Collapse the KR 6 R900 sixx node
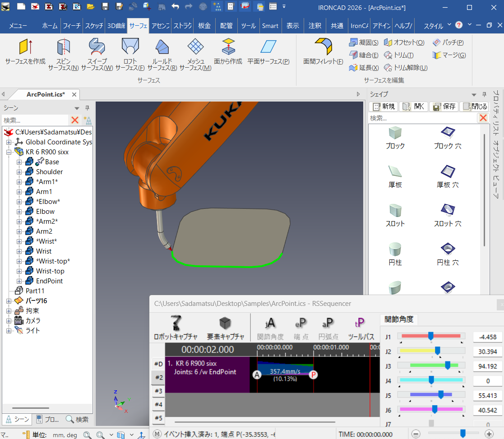Screen dimensions: 504x439 click(9, 152)
